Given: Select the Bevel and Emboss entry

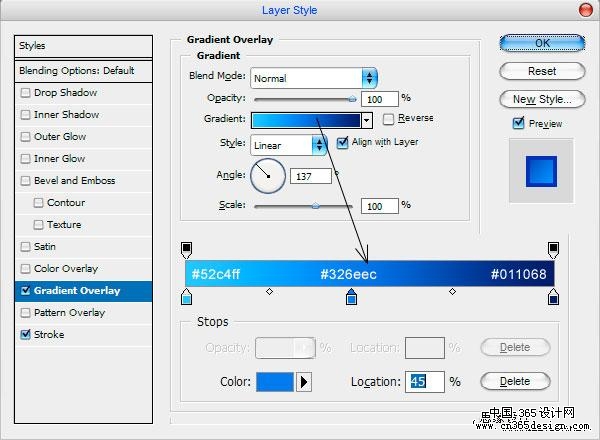Looking at the screenshot, I should 83,181.
